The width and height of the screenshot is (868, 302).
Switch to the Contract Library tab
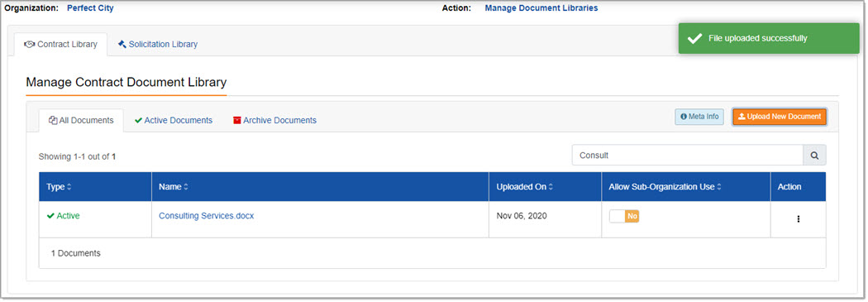coord(61,45)
